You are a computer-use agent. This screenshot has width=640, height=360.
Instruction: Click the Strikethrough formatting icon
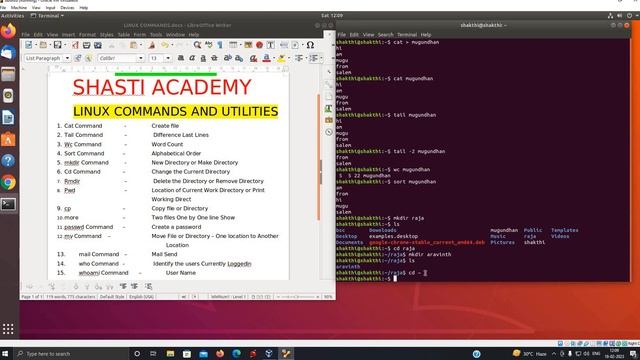tap(214, 58)
